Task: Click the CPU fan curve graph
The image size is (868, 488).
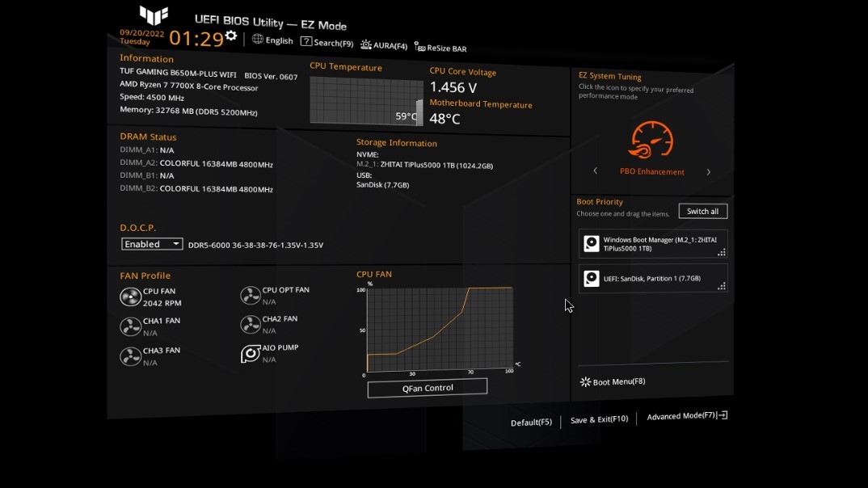Action: pos(440,329)
